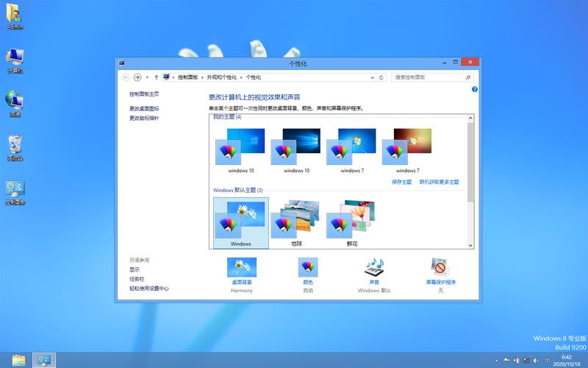Viewport: 588px width, 368px height.
Task: Open 桌面背景 Harmony settings
Action: pos(242,275)
